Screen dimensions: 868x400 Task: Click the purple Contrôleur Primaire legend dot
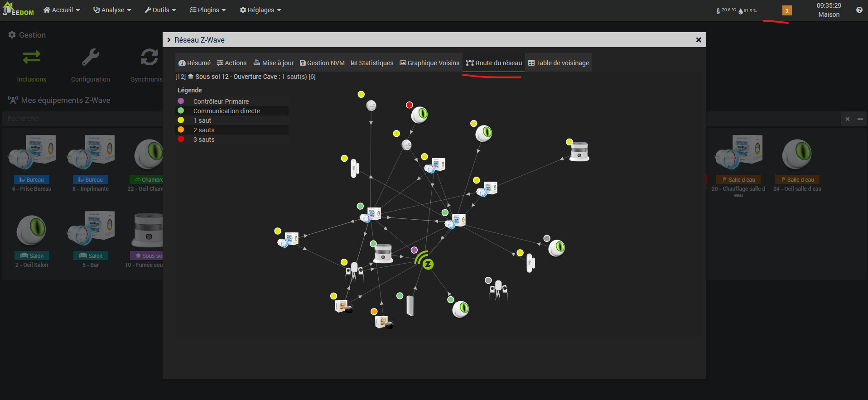pos(181,101)
